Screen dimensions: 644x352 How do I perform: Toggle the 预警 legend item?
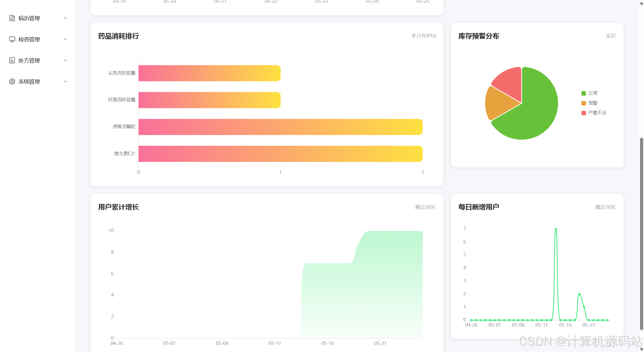[589, 103]
